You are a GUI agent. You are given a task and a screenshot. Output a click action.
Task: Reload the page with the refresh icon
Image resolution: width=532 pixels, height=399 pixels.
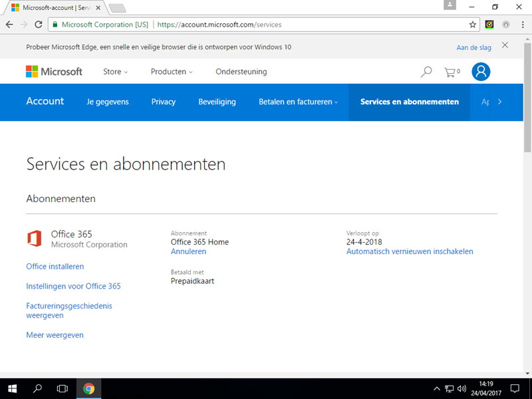[x=39, y=25]
